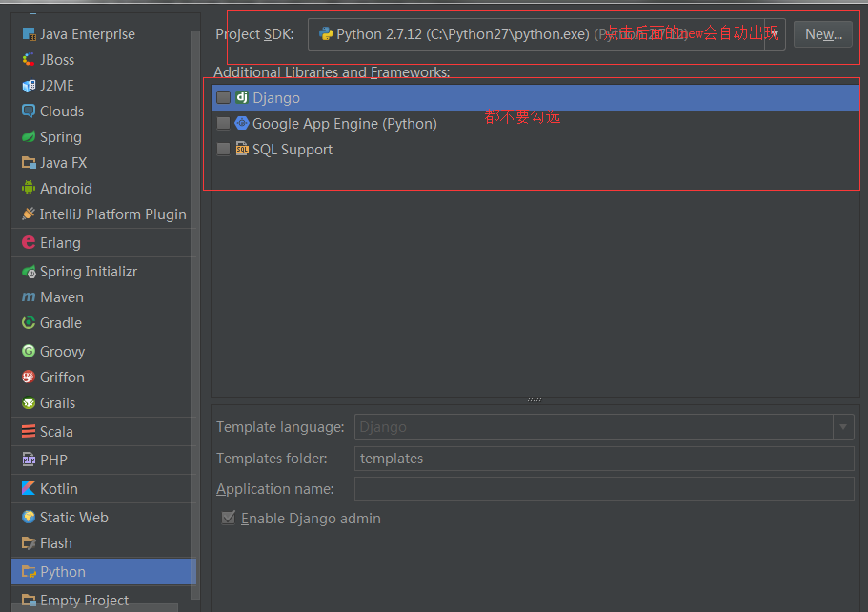Select 'Empty Project' list label
Screen dimensions: 868x612
point(84,601)
